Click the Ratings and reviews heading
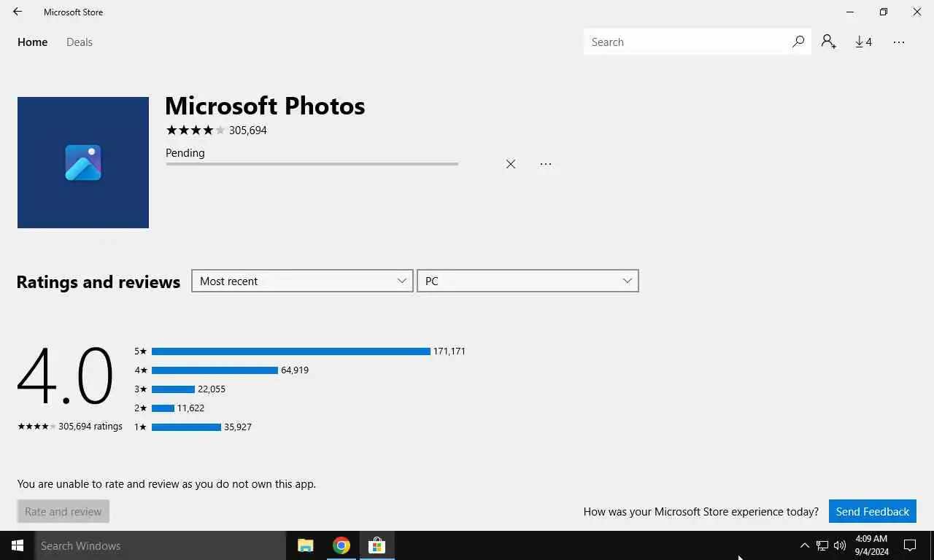 point(99,282)
